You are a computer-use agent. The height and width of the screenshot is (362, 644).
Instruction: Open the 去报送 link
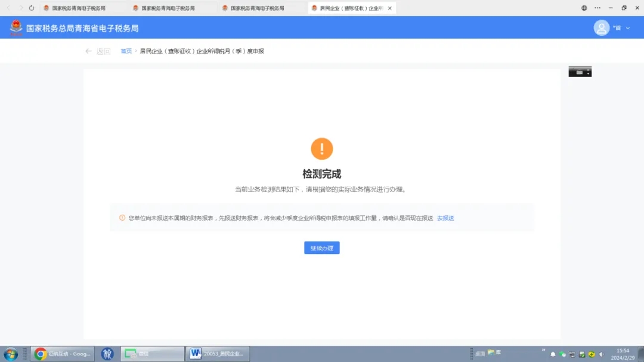pyautogui.click(x=445, y=218)
